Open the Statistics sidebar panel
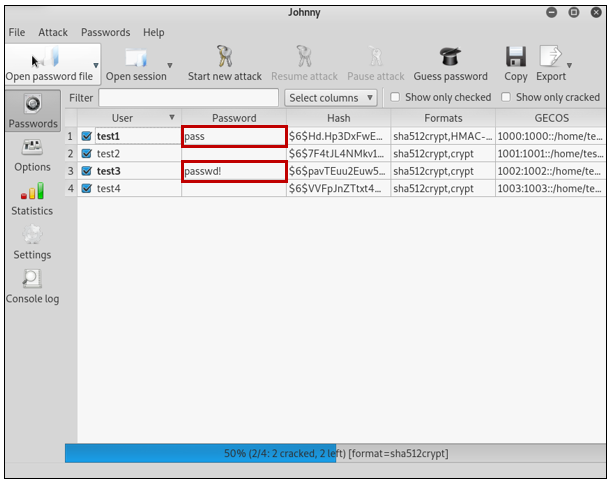This screenshot has height=483, width=612. (32, 199)
